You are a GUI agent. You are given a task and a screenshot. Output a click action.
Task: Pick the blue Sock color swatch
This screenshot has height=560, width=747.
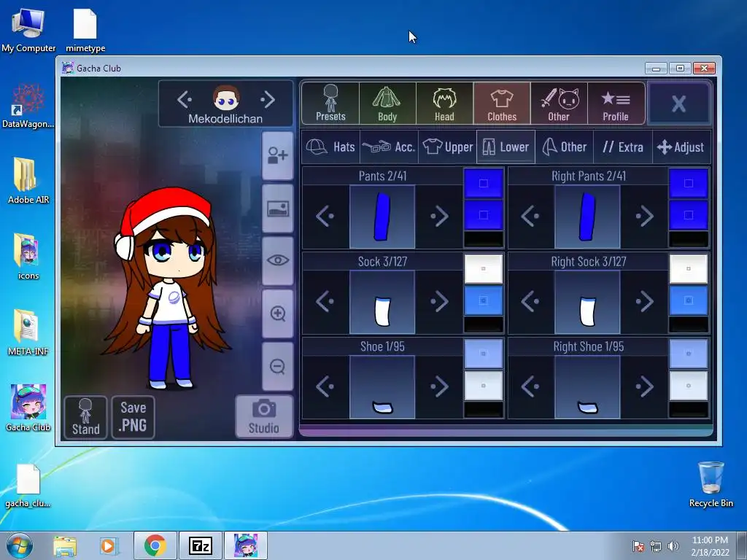[x=483, y=300]
